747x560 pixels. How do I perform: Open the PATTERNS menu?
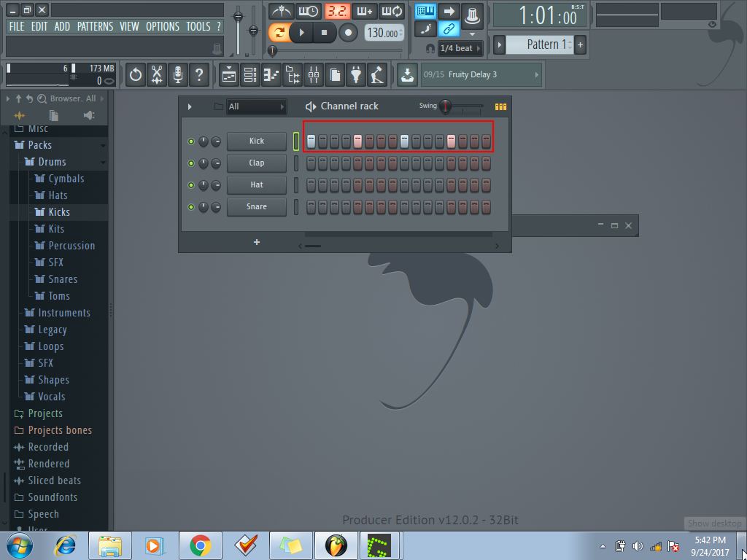click(95, 26)
